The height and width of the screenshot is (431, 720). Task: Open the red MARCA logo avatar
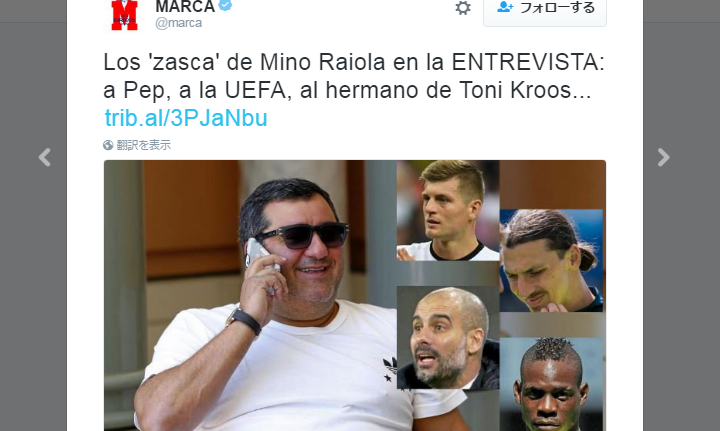click(124, 15)
